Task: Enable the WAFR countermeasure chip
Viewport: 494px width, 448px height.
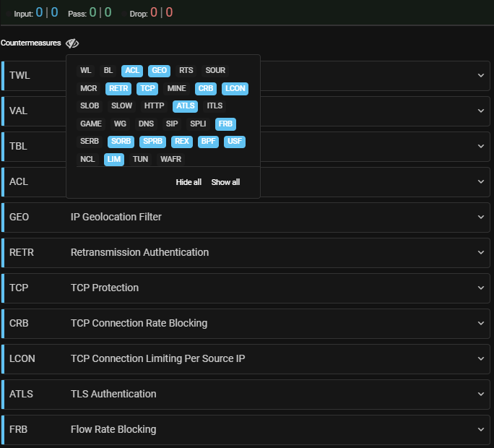Action: pos(171,159)
